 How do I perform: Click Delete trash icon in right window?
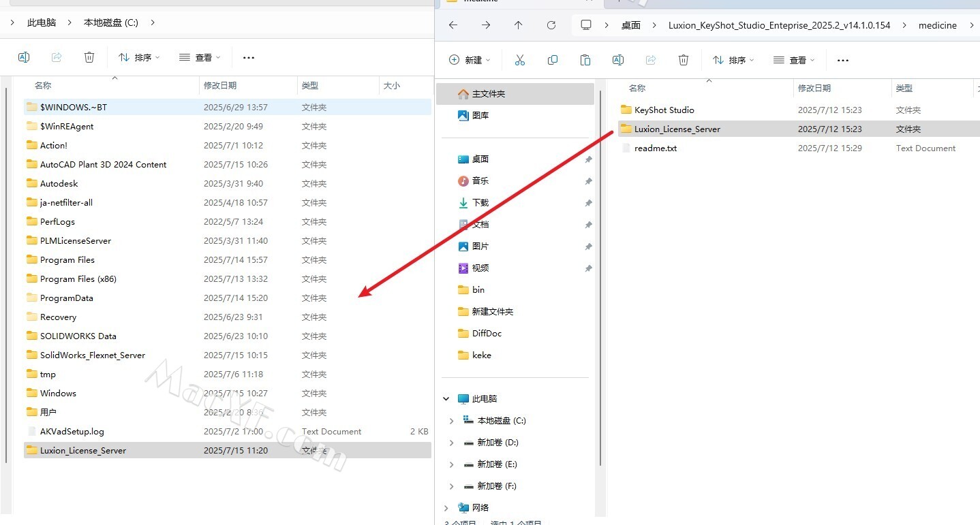click(684, 60)
